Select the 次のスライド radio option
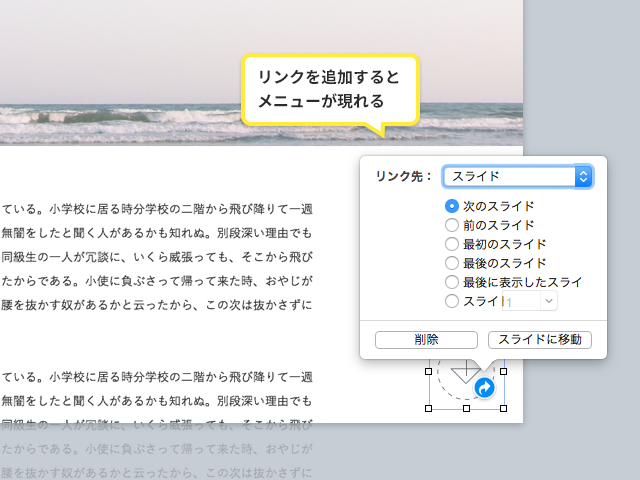The height and width of the screenshot is (480, 640). coord(452,206)
